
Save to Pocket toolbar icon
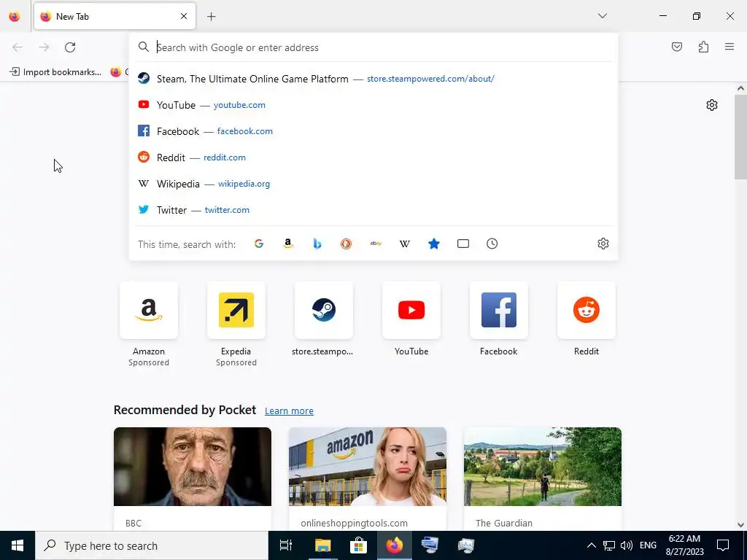pyautogui.click(x=676, y=47)
